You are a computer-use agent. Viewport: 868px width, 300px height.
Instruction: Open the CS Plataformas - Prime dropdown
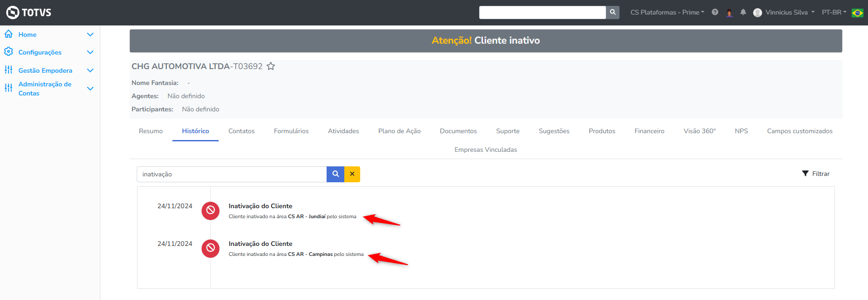(x=667, y=12)
